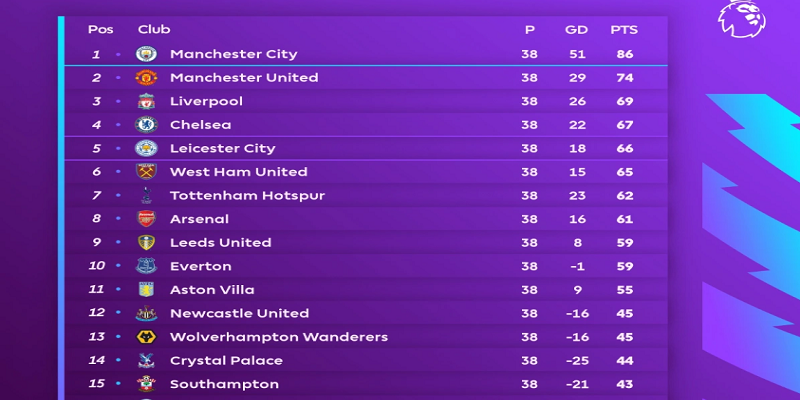
Task: Click the Crystal Palace club crest
Action: (147, 360)
